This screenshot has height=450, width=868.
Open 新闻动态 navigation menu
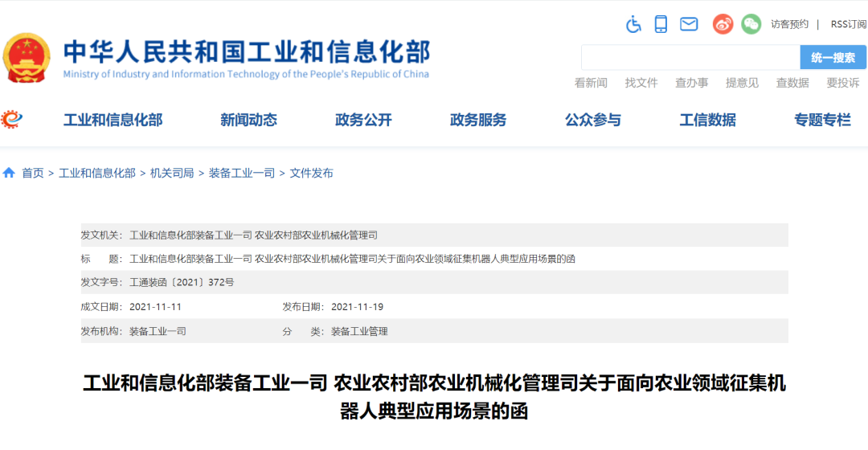(248, 120)
